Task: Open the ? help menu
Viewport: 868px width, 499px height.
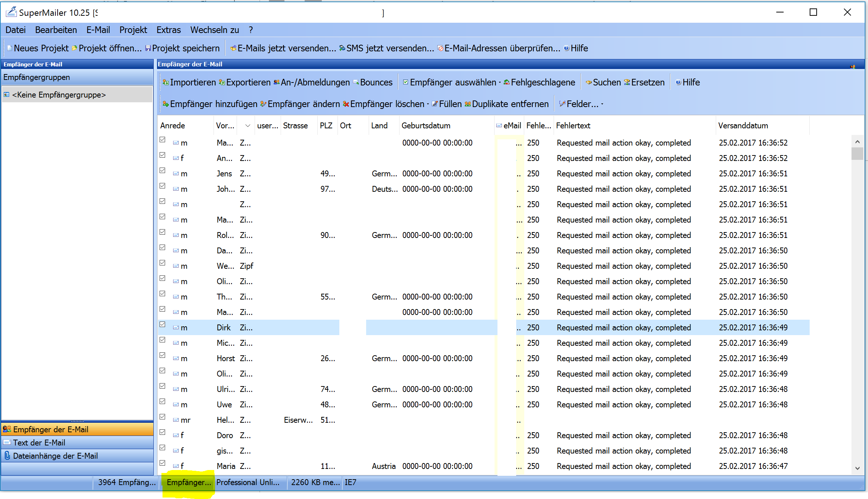Action: (251, 30)
